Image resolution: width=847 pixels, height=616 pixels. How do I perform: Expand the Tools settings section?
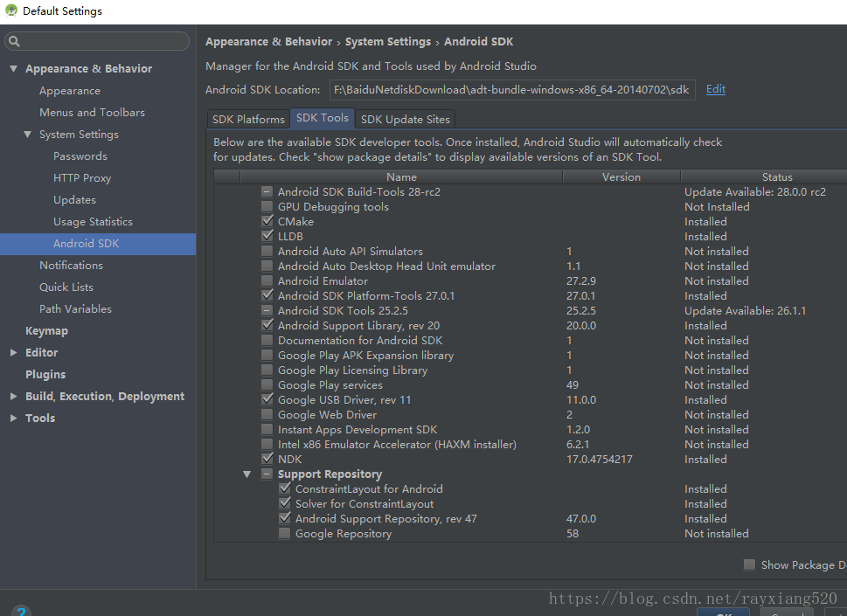[x=14, y=418]
